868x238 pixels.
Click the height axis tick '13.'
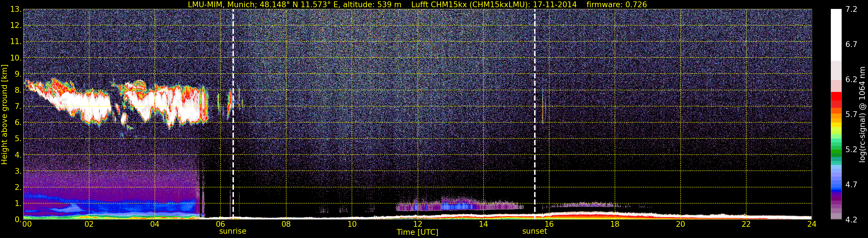pos(16,10)
